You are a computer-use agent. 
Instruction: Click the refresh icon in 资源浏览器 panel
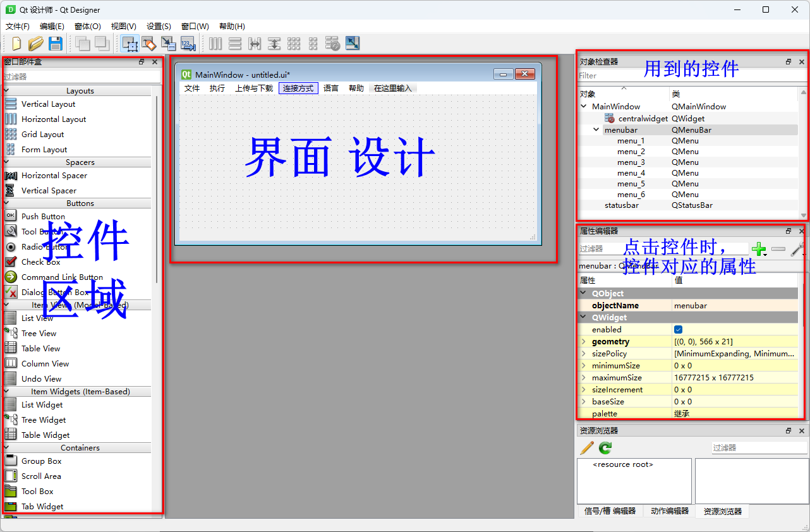pyautogui.click(x=605, y=447)
